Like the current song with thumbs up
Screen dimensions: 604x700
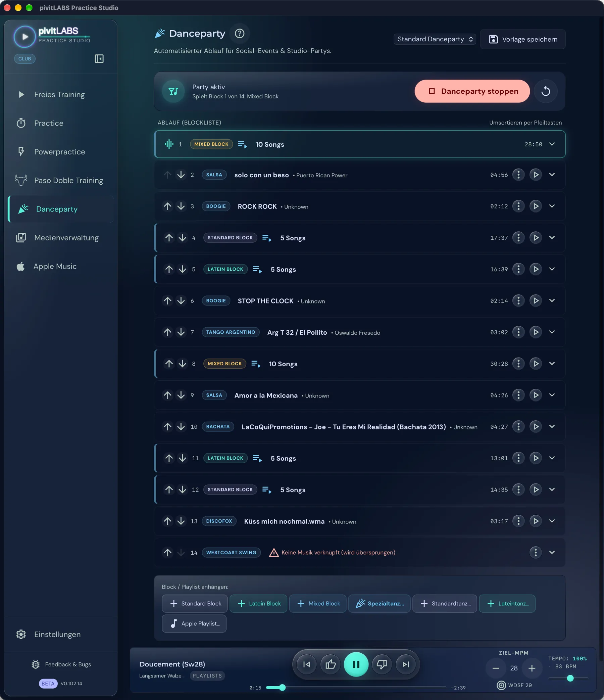331,664
